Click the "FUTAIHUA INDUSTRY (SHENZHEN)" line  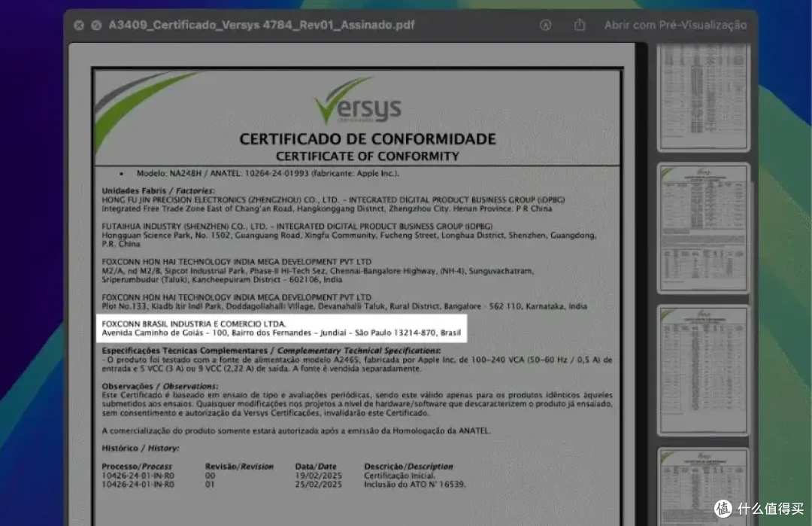pos(297,226)
